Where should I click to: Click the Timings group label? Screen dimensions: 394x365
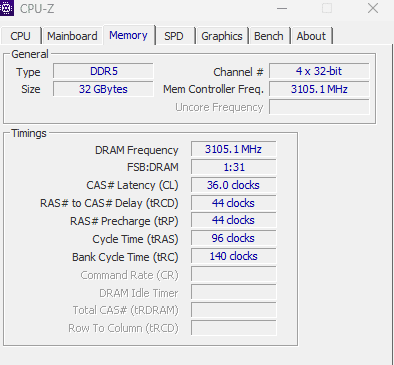(29, 133)
